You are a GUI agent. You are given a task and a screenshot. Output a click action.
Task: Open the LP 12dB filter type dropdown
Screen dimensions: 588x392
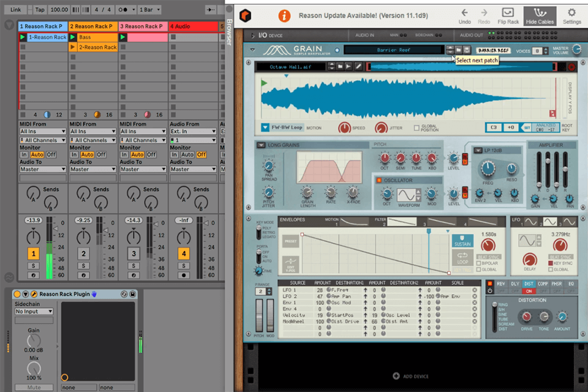tap(478, 151)
